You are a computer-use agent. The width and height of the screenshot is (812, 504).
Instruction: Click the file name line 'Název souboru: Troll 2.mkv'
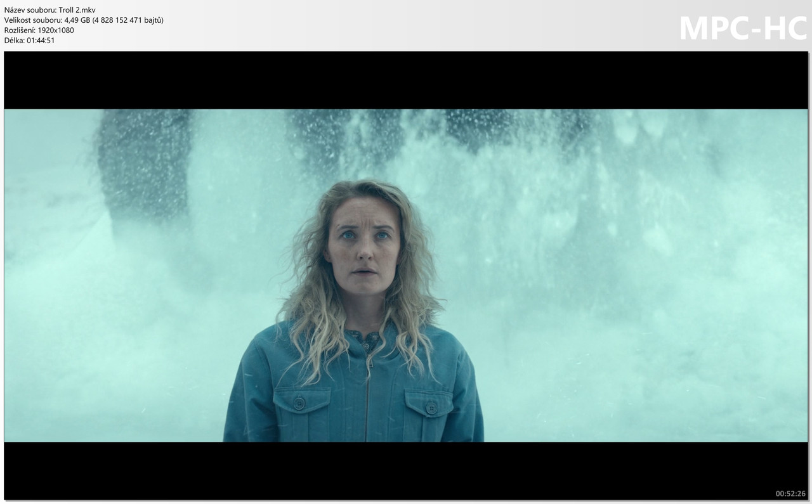tap(50, 10)
